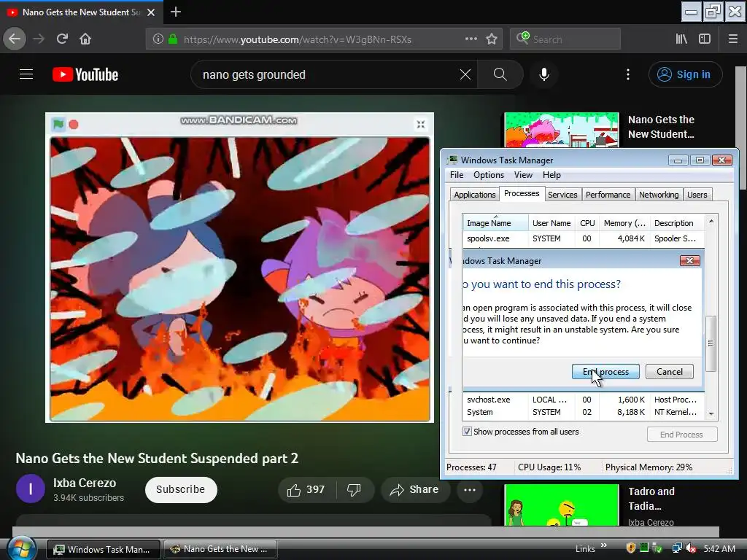Image resolution: width=747 pixels, height=560 pixels.
Task: Open Nano Gets the New Student thumbnail
Action: click(562, 130)
